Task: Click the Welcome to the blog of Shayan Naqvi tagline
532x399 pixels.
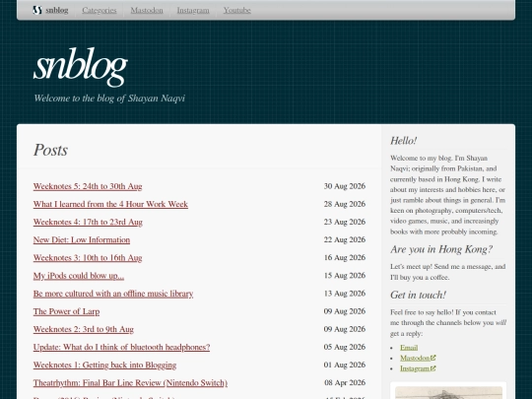Action: point(109,99)
